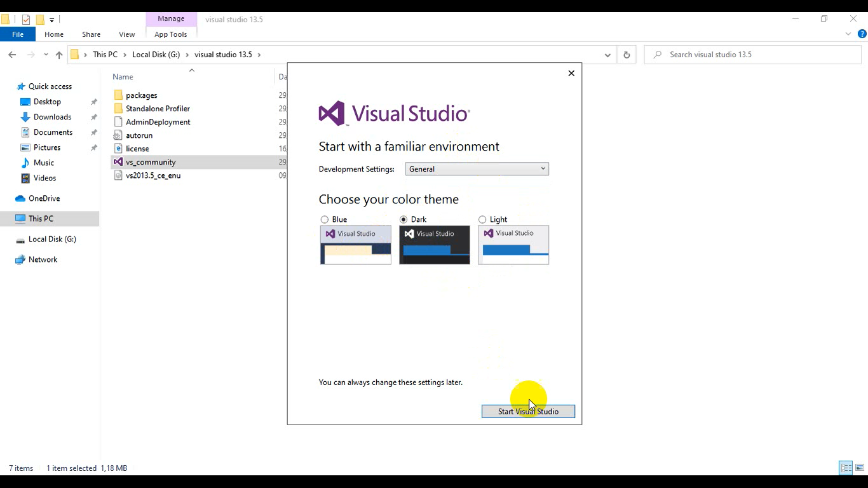Open Documents in the navigation pane

53,132
